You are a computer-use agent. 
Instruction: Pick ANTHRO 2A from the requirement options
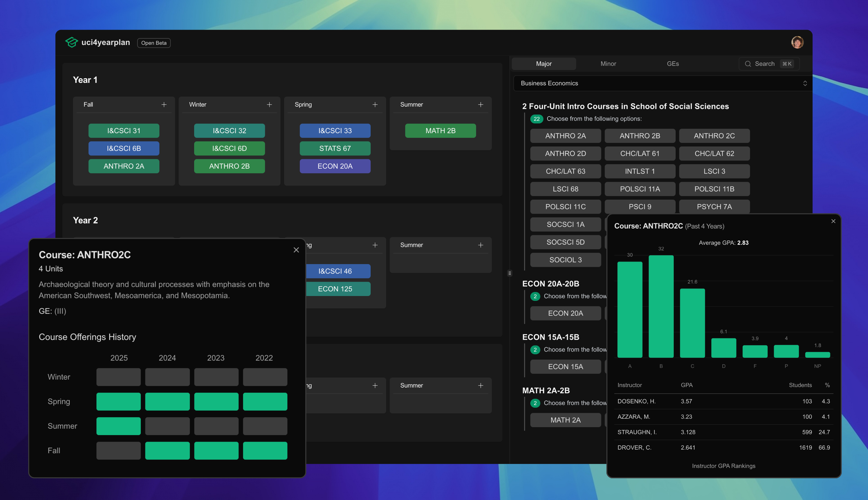[x=565, y=136]
